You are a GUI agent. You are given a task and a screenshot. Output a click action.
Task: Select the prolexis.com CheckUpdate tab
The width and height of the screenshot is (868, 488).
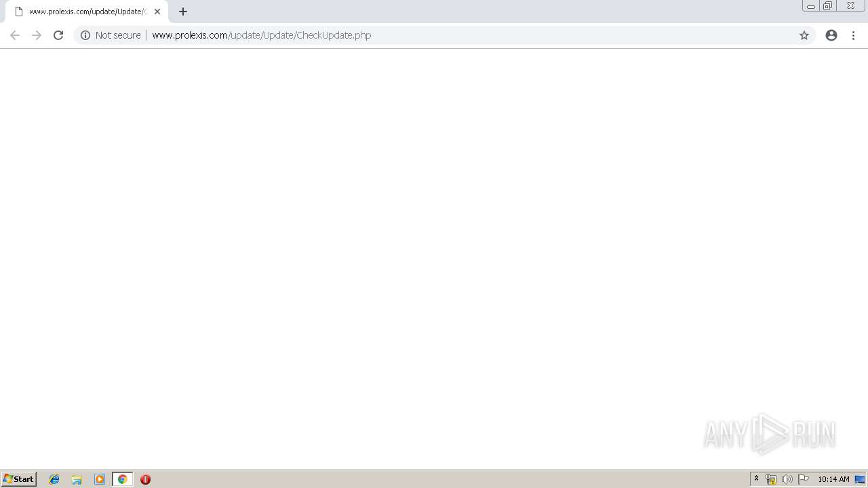pos(87,12)
